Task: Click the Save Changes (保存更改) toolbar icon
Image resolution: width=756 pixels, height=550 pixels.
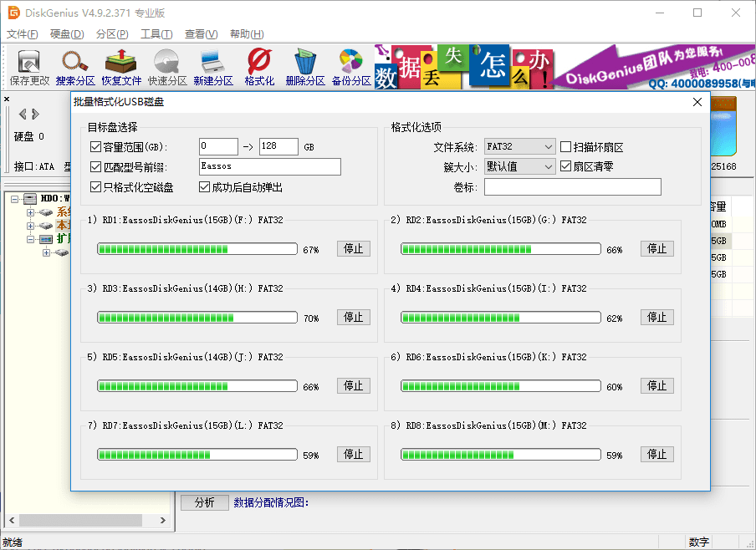Action: click(29, 67)
